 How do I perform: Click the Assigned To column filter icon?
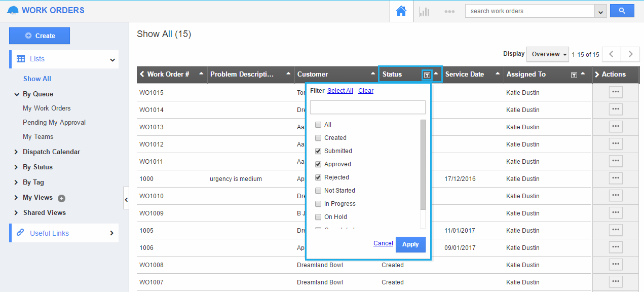(574, 75)
